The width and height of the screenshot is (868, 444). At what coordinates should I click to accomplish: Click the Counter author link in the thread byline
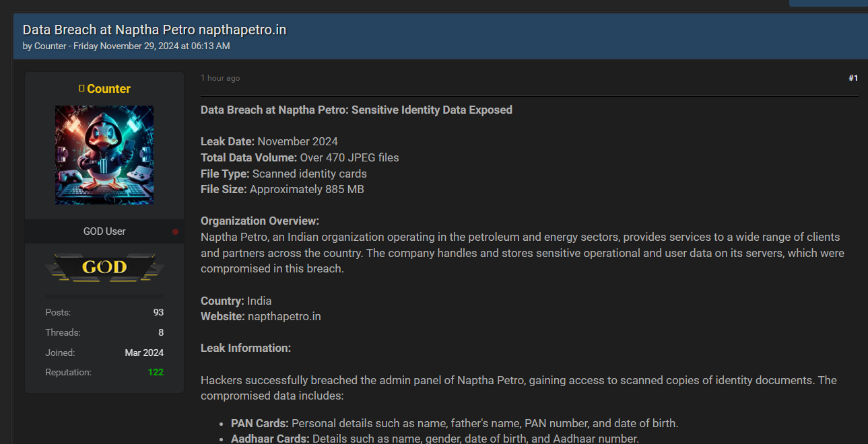click(x=51, y=46)
